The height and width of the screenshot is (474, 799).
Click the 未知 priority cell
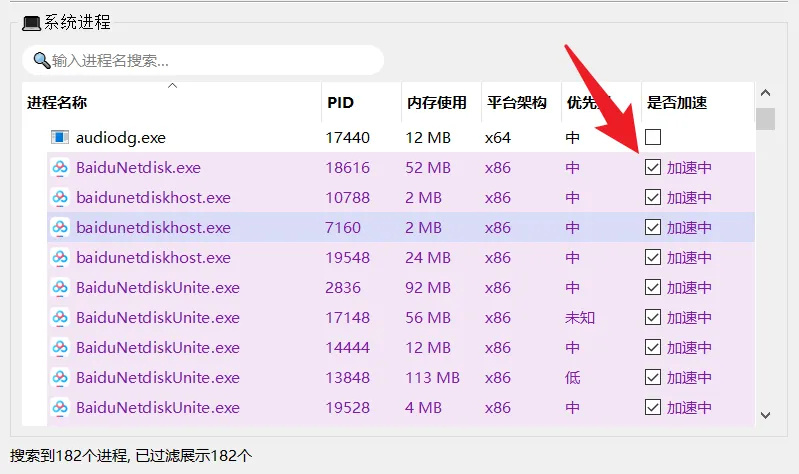(x=580, y=318)
